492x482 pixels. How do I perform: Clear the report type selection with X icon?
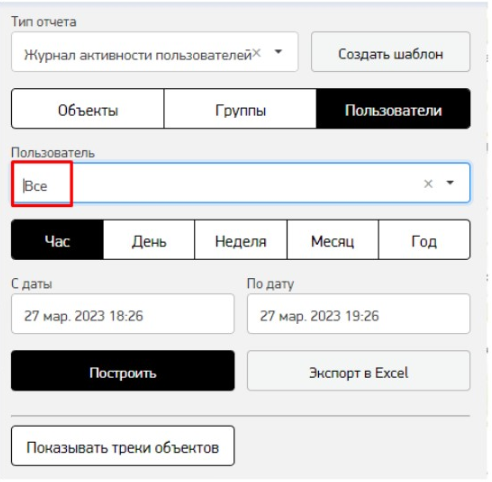(x=256, y=53)
